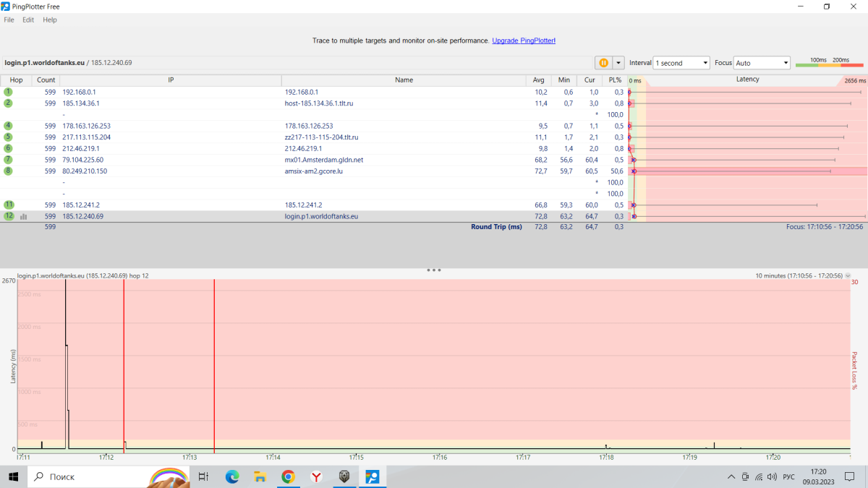Click the latency color scale legend bar

829,66
